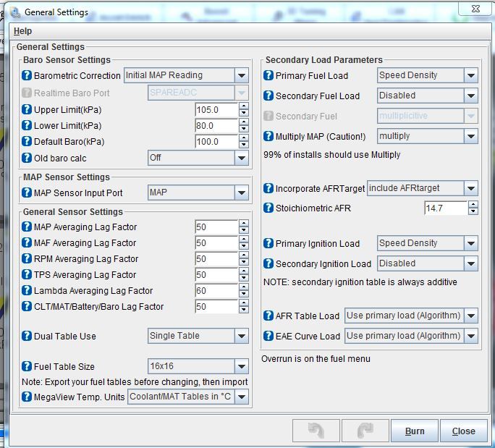This screenshot has height=448, width=495.
Task: Click help icon next to Stoichiometric AFR
Action: pyautogui.click(x=269, y=208)
